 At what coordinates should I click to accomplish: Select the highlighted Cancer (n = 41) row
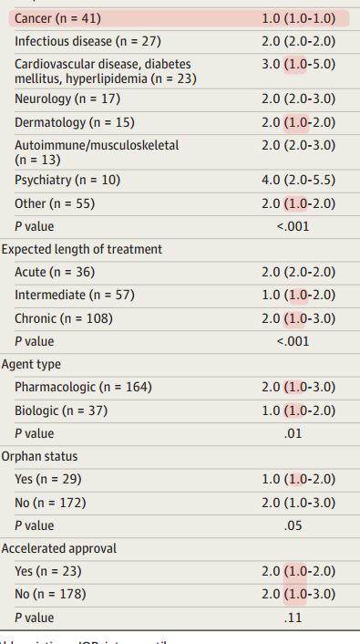(179, 18)
